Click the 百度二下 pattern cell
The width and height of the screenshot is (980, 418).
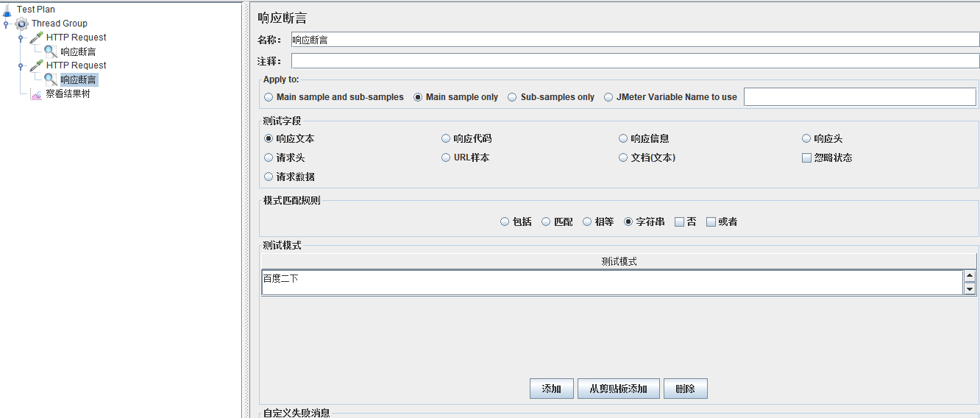pyautogui.click(x=612, y=282)
